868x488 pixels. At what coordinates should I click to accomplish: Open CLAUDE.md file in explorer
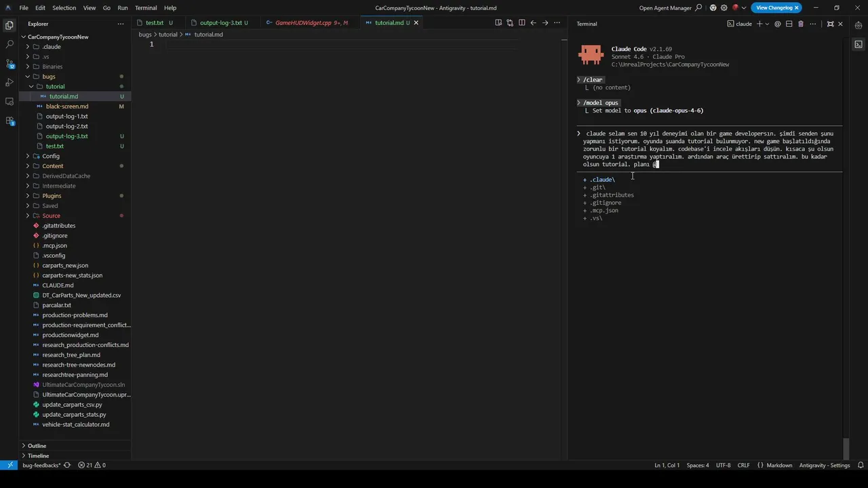pyautogui.click(x=58, y=285)
